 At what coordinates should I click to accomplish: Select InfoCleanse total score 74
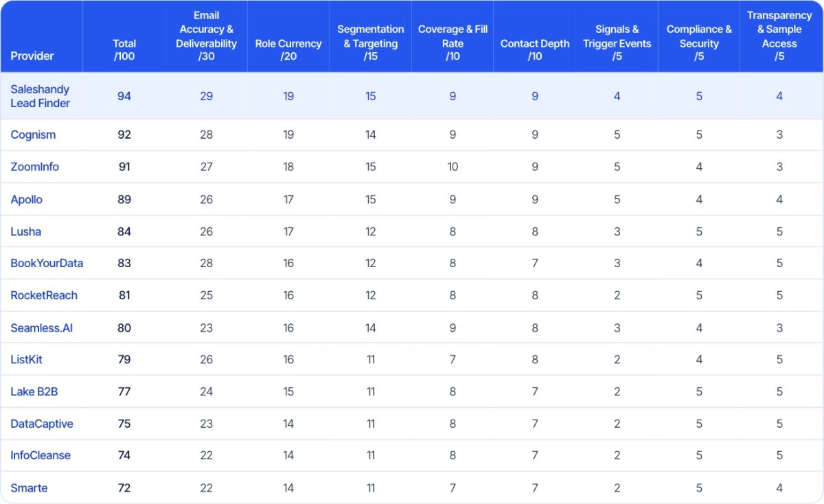pyautogui.click(x=124, y=455)
